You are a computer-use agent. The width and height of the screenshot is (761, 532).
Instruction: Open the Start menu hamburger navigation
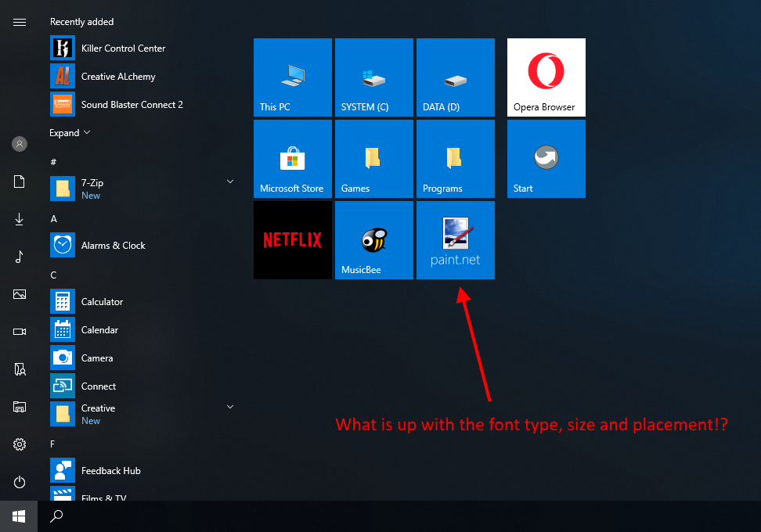[19, 22]
